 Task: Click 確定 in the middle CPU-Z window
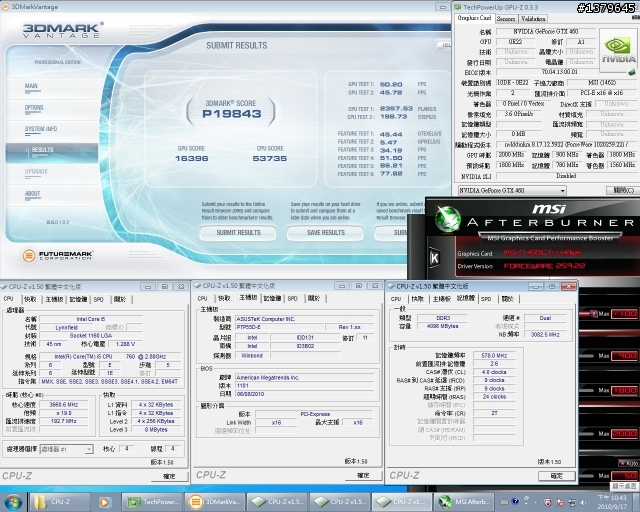(363, 475)
